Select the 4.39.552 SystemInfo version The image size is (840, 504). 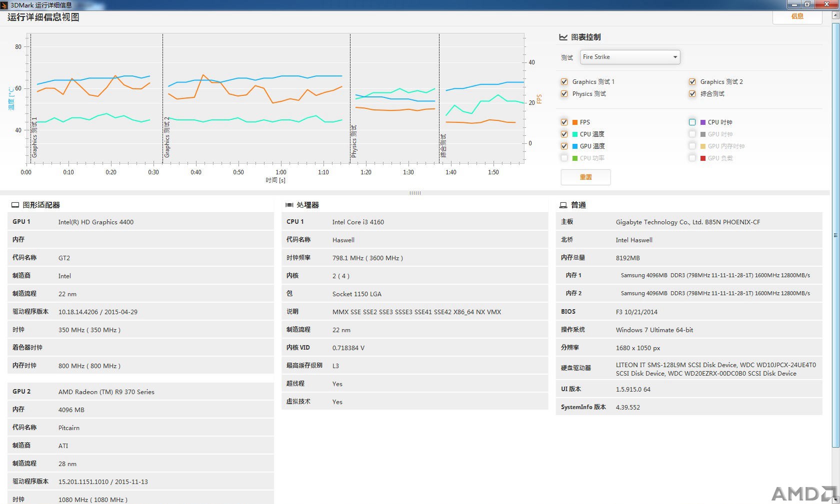(x=628, y=408)
